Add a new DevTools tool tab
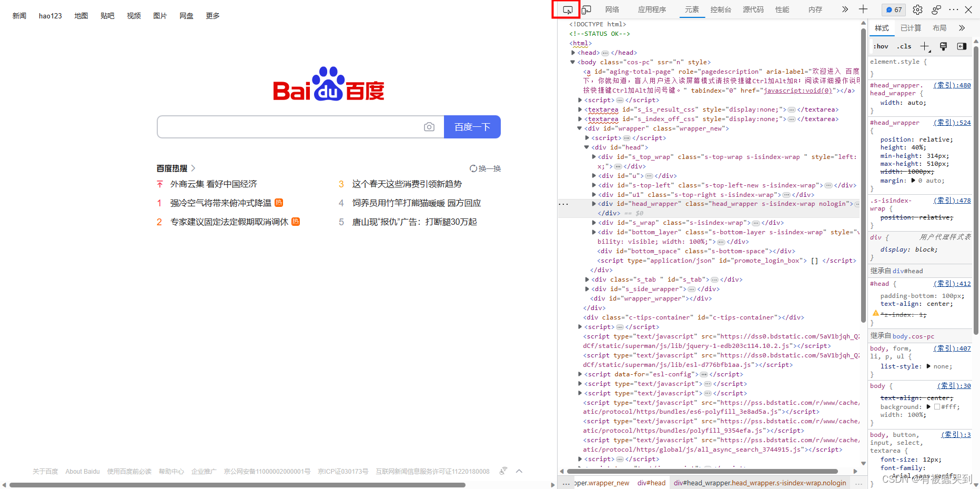Screen dimensions: 980x489 click(x=863, y=9)
